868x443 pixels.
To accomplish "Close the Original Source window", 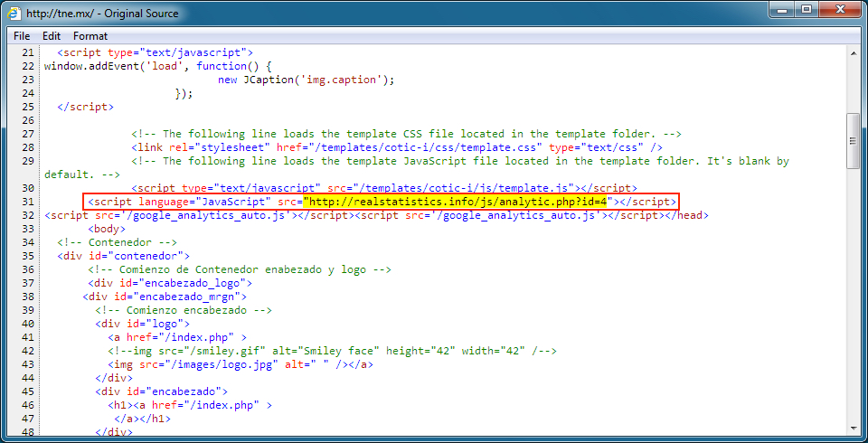I will click(839, 10).
